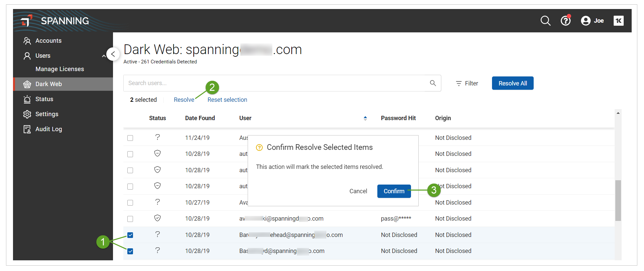
Task: Click the Users sidebar icon
Action: (x=27, y=56)
